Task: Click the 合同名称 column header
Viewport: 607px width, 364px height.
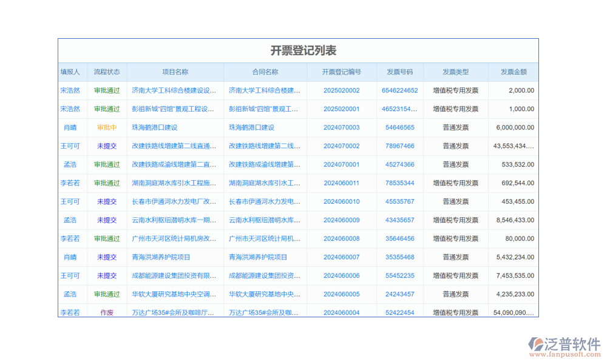Action: 265,72
